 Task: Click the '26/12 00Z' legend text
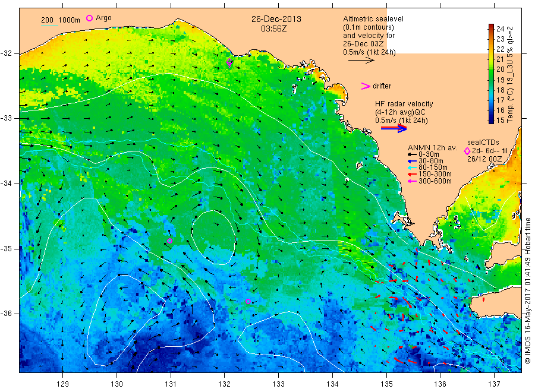484,159
